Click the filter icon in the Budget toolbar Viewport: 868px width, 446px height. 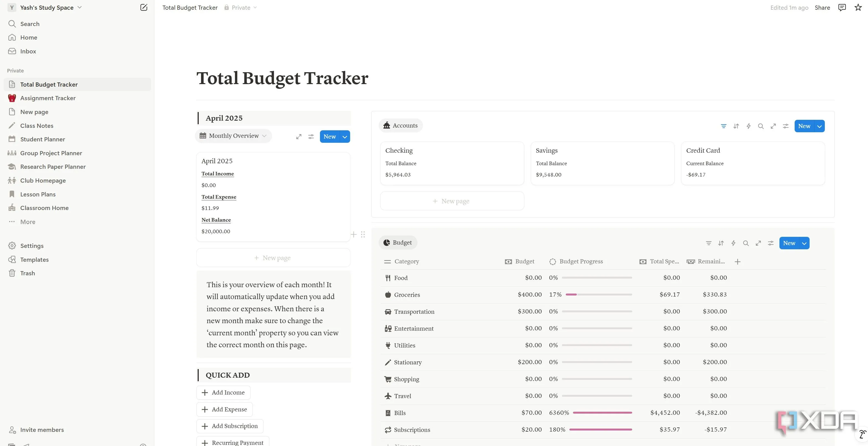click(709, 243)
